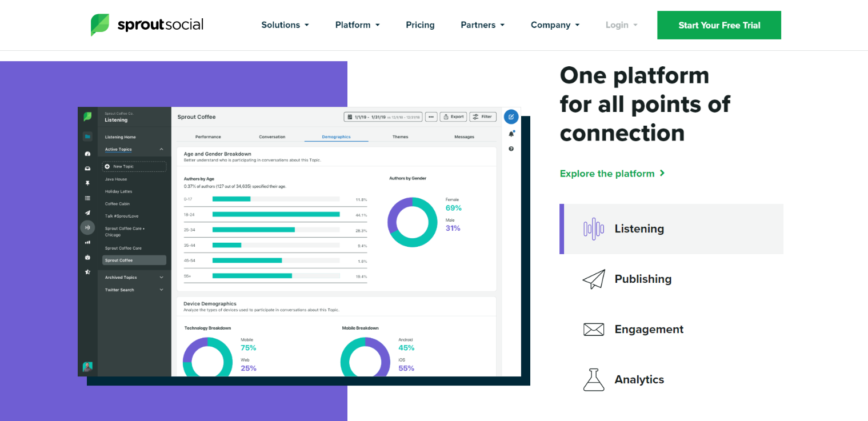Screen dimensions: 868x421
Task: Select the Listening waveform icon in right list
Action: [593, 229]
